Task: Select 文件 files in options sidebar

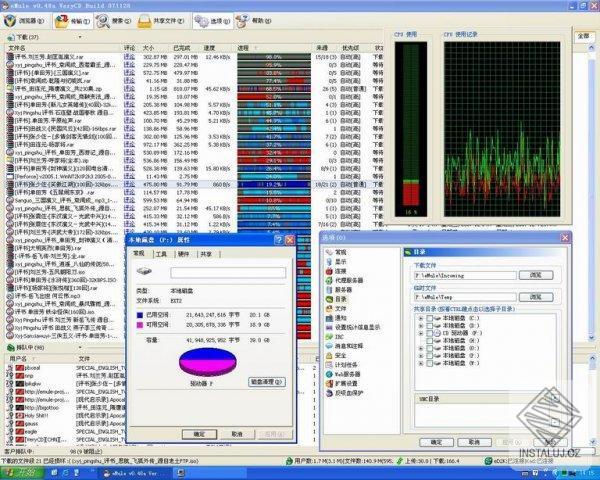Action: click(x=336, y=309)
